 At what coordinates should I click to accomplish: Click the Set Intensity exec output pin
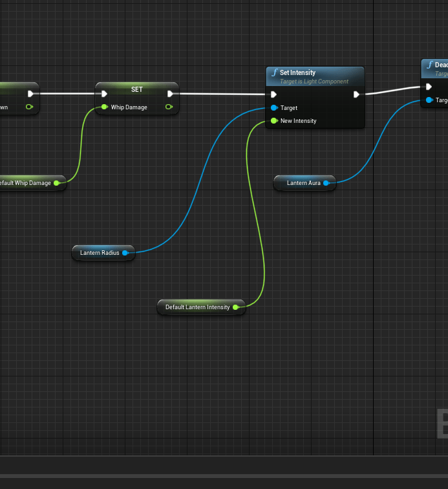[356, 94]
